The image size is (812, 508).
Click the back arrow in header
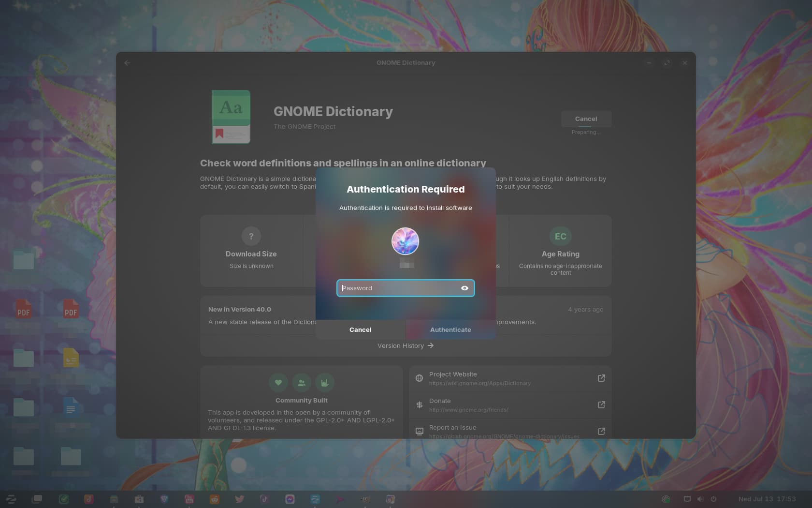pos(127,63)
